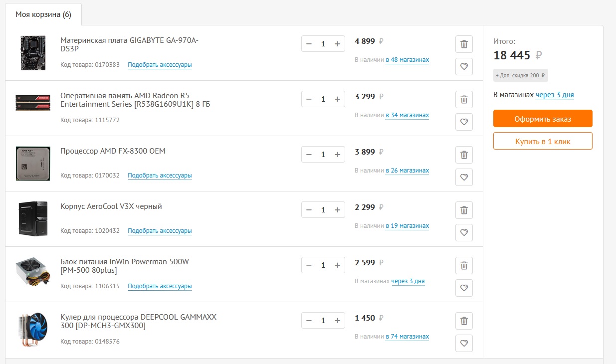This screenshot has width=616, height=364.
Task: Open the 74 stores availability for cooler
Action: [407, 337]
